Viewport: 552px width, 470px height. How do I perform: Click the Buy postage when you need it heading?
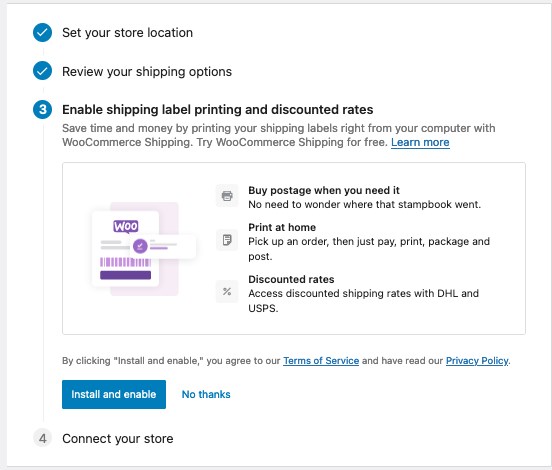324,190
